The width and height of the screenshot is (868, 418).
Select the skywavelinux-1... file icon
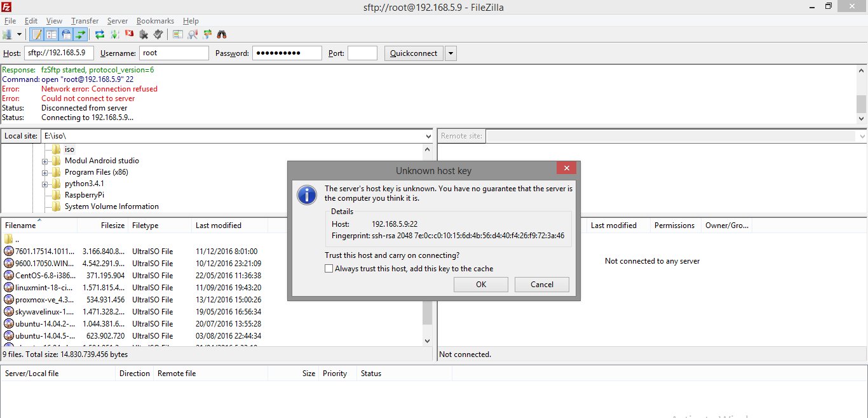[9, 312]
